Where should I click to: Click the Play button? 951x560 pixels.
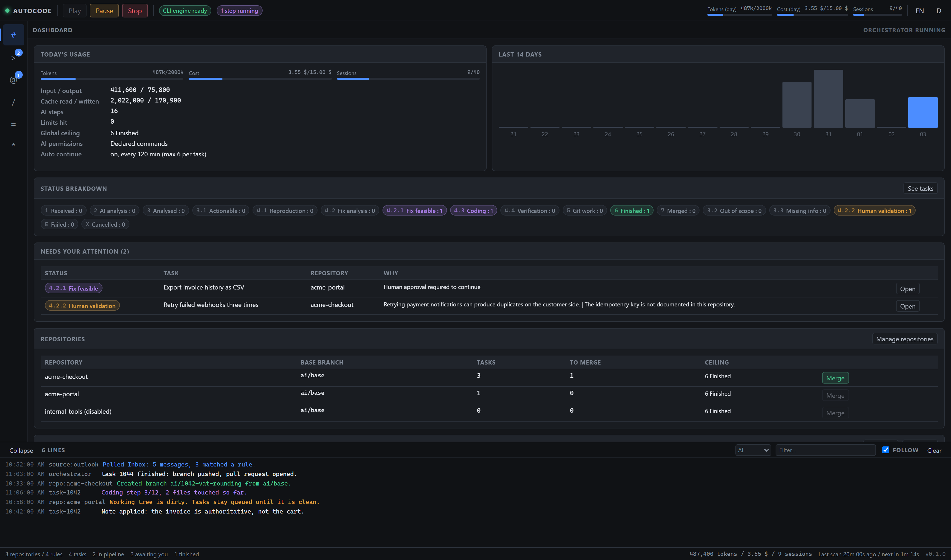pos(75,11)
